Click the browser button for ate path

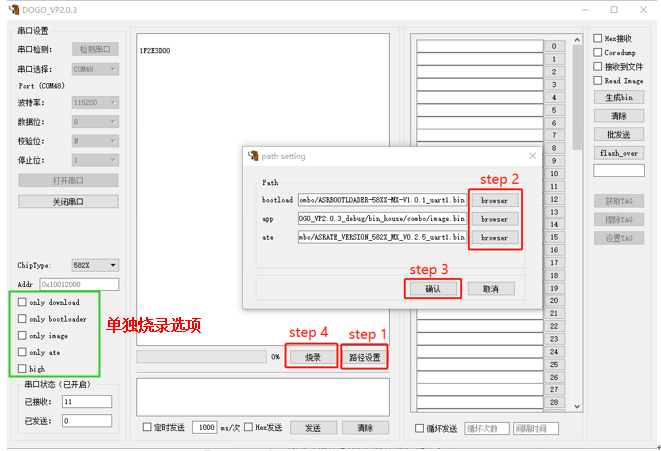(x=494, y=237)
